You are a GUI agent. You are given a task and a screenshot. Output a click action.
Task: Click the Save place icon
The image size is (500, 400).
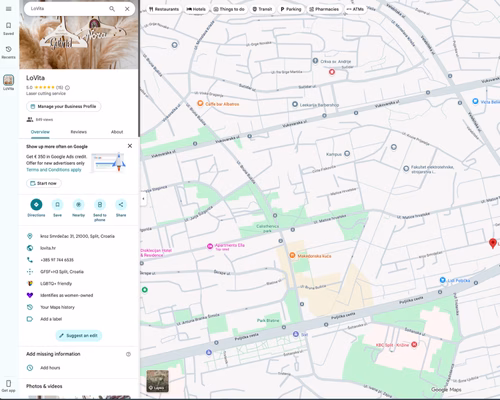[x=57, y=205]
